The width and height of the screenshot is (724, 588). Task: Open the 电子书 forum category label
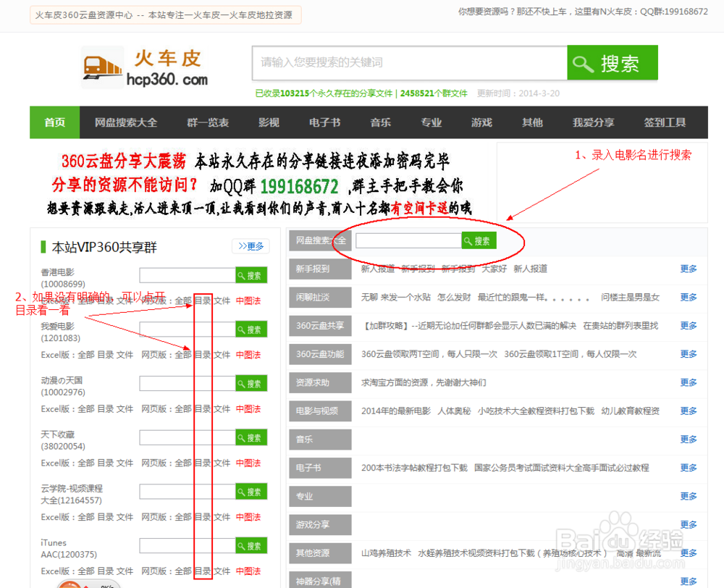click(320, 468)
